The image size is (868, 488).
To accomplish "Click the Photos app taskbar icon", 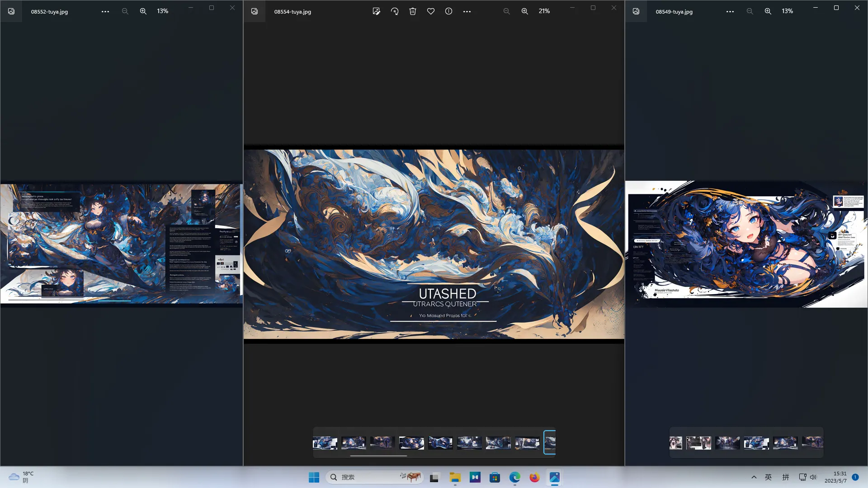I will (555, 477).
